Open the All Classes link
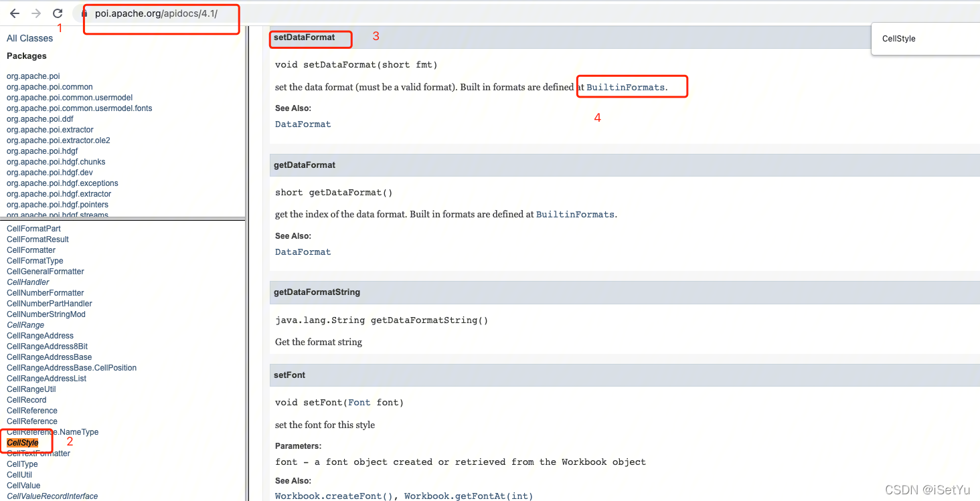 pos(29,38)
